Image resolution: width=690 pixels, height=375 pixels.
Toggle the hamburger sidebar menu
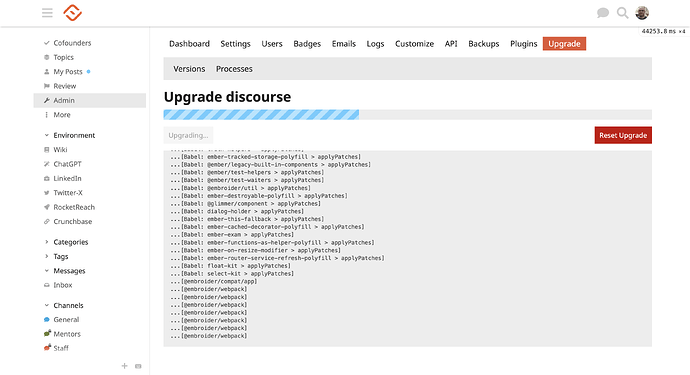pyautogui.click(x=47, y=13)
